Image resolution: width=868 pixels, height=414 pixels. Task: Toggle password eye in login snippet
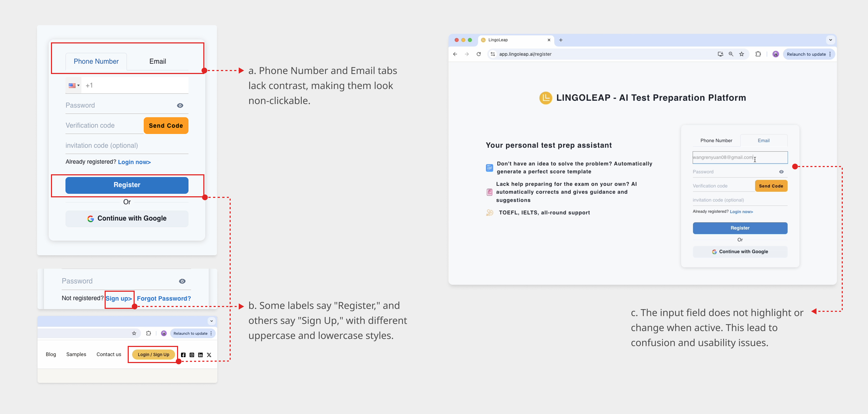point(182,281)
